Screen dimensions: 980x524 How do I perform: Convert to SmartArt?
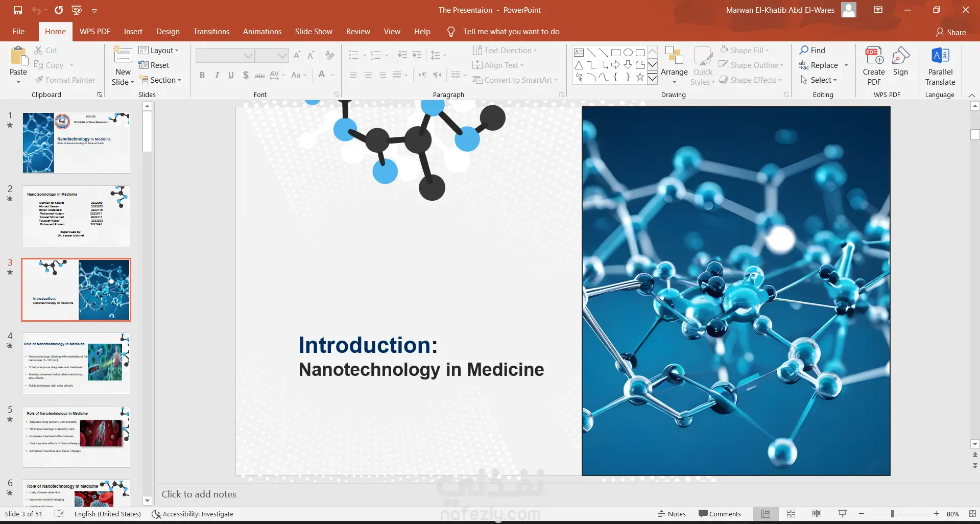pos(515,80)
